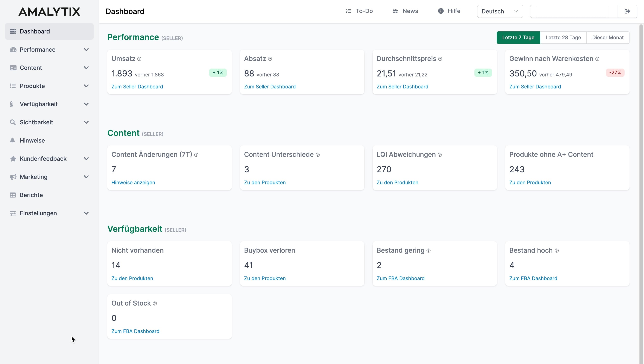Expand the Performance sidebar menu chevron
The height and width of the screenshot is (364, 644).
coord(86,50)
